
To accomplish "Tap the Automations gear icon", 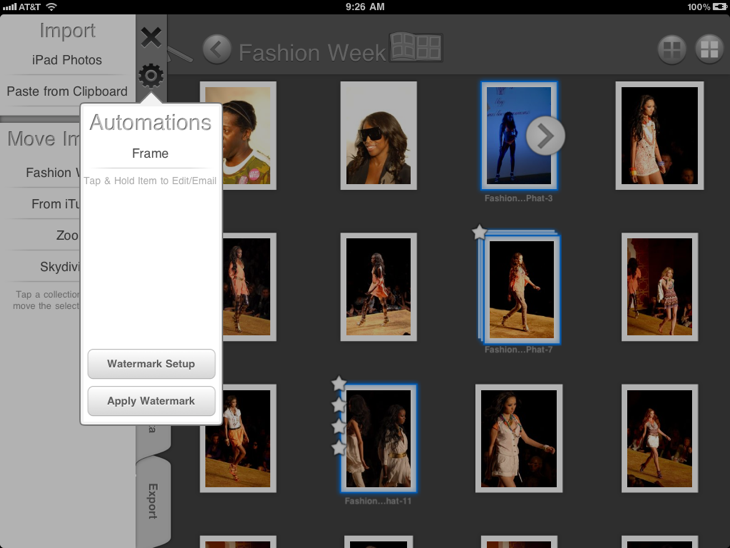I will [151, 75].
